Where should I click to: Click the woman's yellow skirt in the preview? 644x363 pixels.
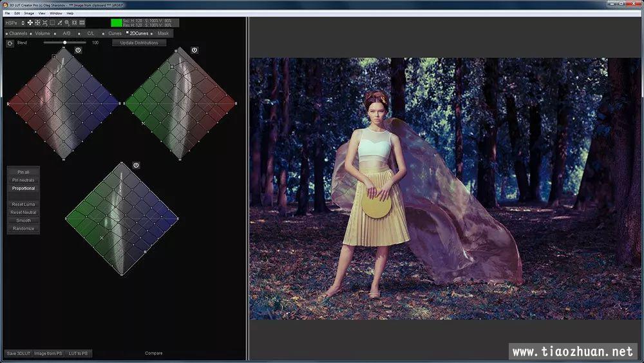click(x=375, y=210)
